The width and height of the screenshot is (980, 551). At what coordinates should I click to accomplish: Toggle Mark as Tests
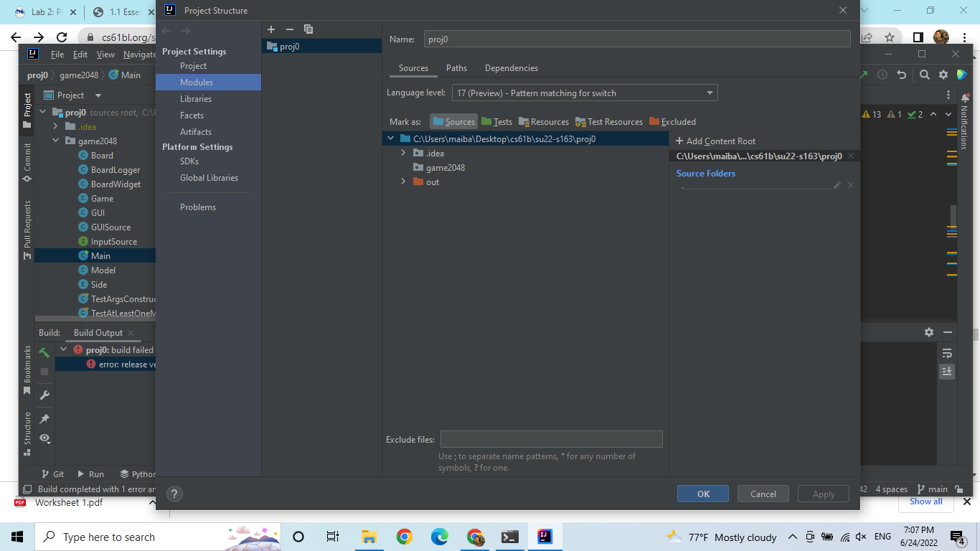coord(496,122)
